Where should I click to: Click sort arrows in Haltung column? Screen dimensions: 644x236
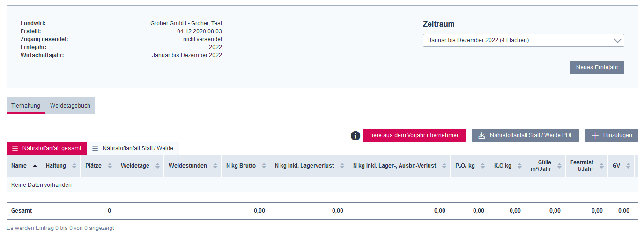[x=74, y=166]
